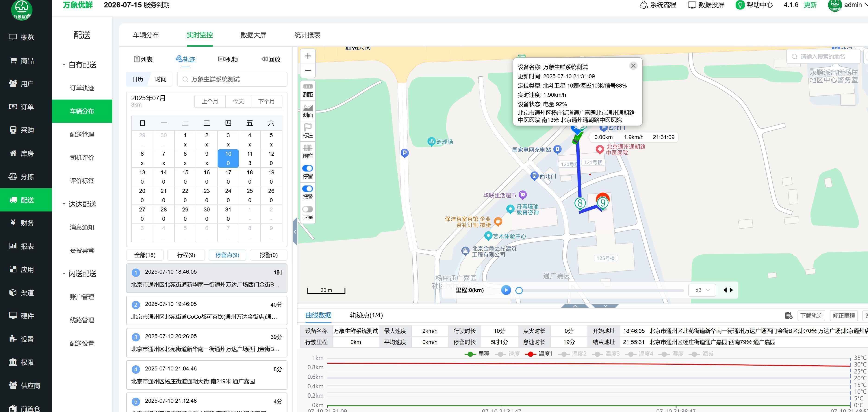Switch to the 数据大屏 tab
Image resolution: width=868 pixels, height=412 pixels.
pos(253,35)
